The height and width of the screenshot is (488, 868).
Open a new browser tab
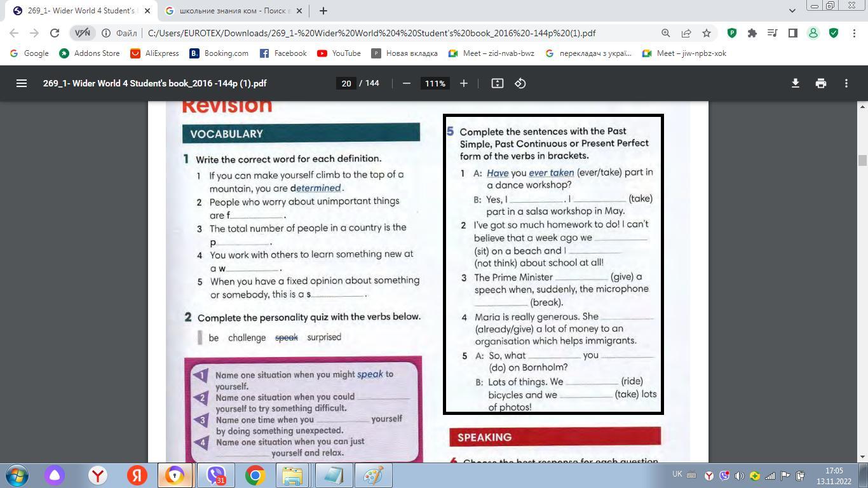click(x=323, y=11)
